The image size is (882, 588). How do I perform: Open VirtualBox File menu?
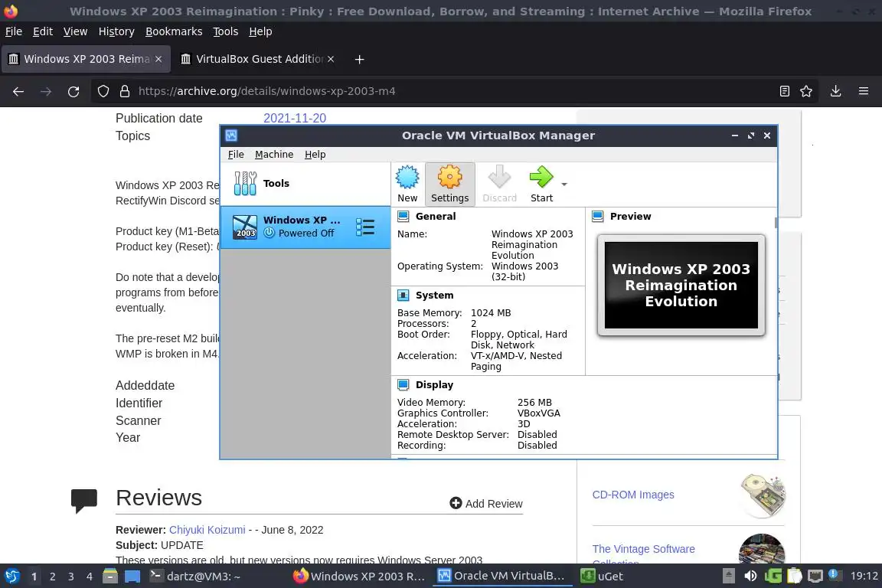pyautogui.click(x=236, y=154)
